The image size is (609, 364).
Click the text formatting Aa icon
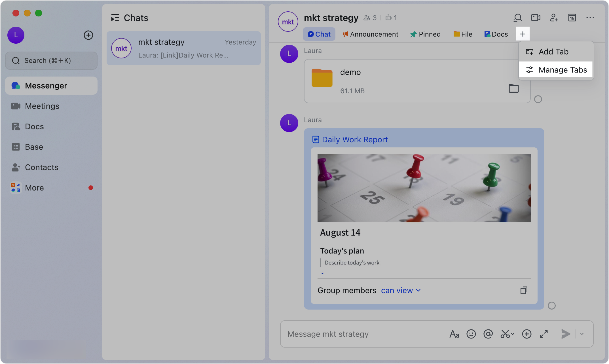pos(454,334)
